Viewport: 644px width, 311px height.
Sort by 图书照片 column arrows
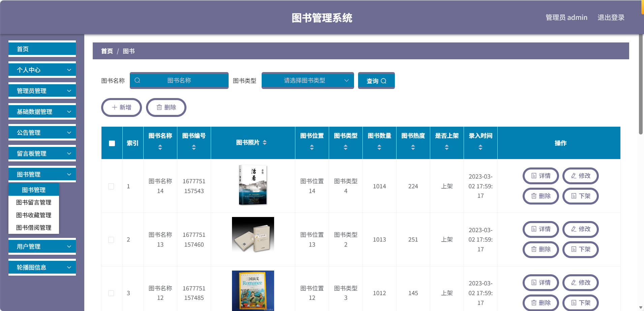pyautogui.click(x=265, y=143)
